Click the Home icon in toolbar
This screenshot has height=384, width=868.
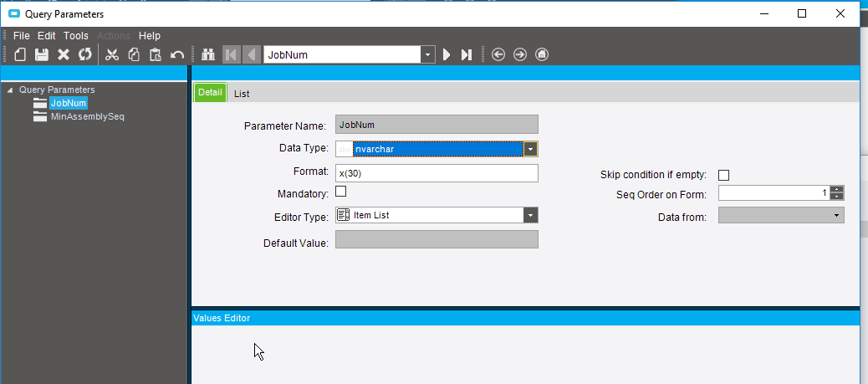[x=542, y=54]
